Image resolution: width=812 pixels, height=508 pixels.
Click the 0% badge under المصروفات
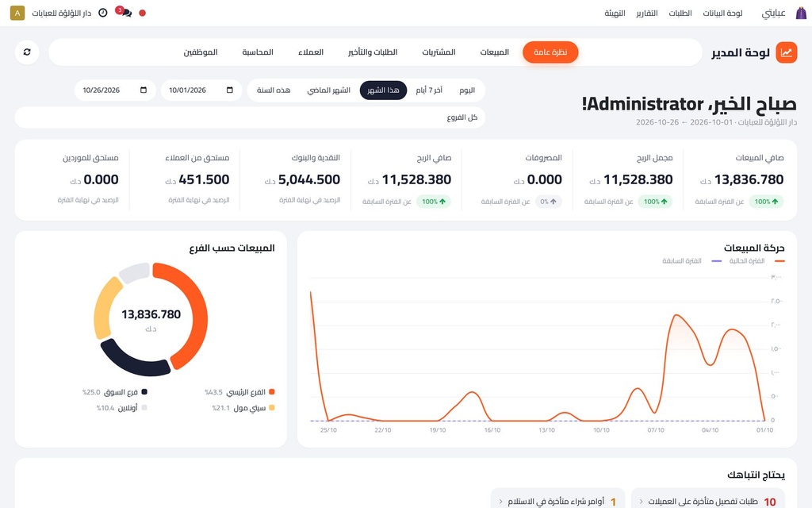pyautogui.click(x=549, y=202)
